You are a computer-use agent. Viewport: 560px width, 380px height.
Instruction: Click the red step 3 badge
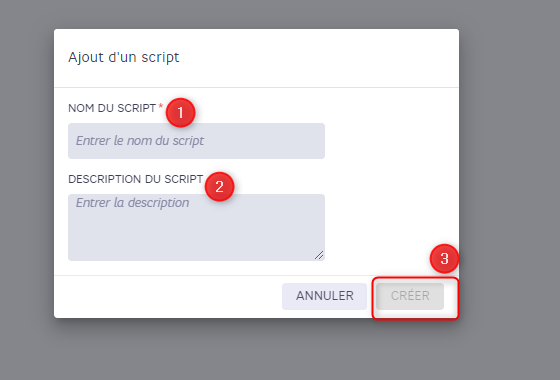coord(444,259)
